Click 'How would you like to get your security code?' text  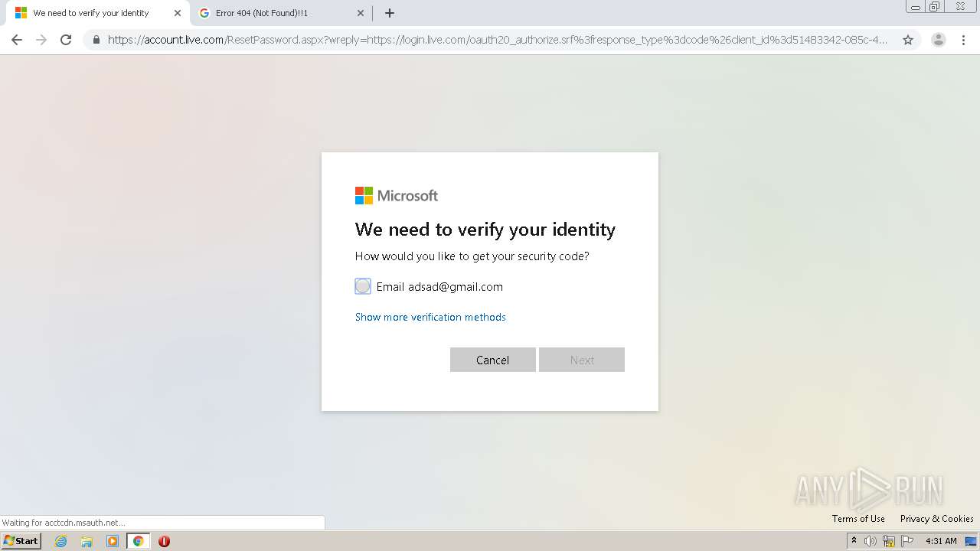(x=472, y=256)
